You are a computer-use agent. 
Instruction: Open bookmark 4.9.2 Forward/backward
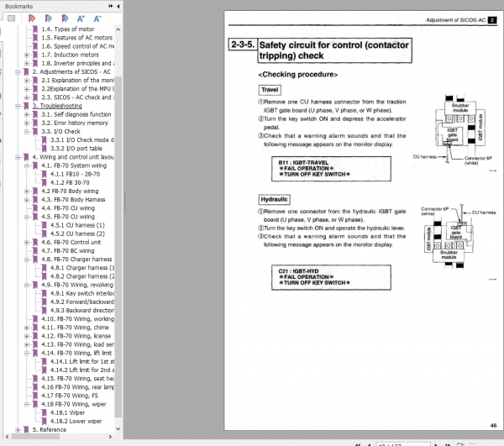82,302
